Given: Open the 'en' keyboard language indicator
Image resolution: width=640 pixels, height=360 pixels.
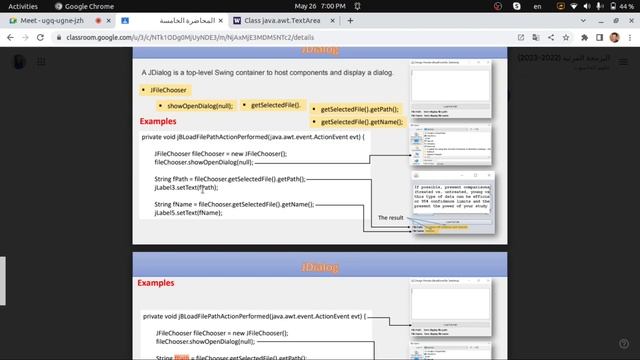Looking at the screenshot, I should click(538, 6).
